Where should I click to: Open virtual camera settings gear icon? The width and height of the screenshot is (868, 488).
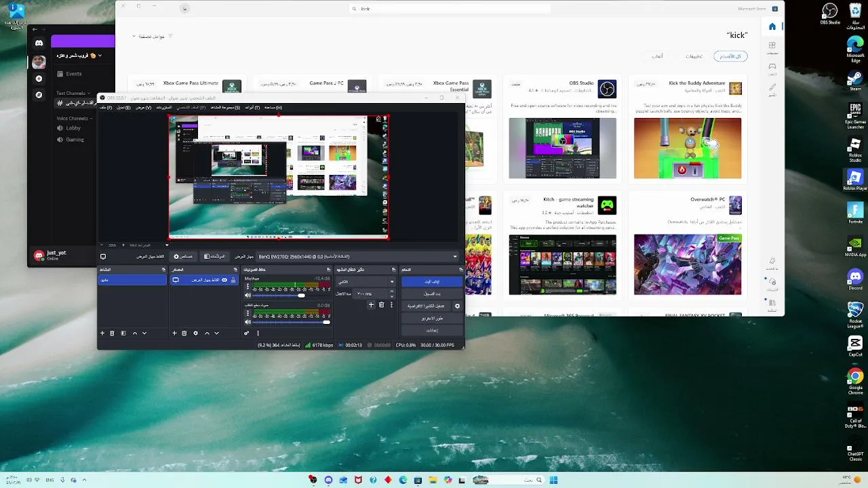click(457, 306)
